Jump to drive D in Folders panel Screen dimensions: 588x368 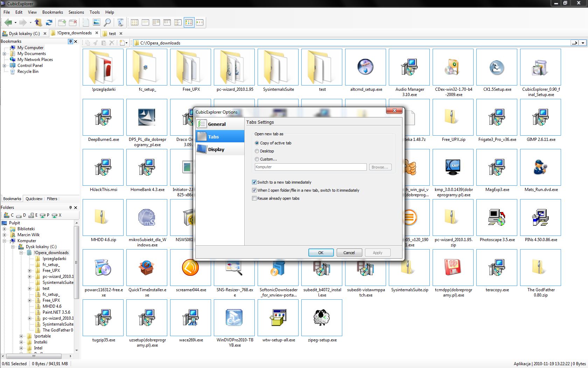pyautogui.click(x=21, y=215)
